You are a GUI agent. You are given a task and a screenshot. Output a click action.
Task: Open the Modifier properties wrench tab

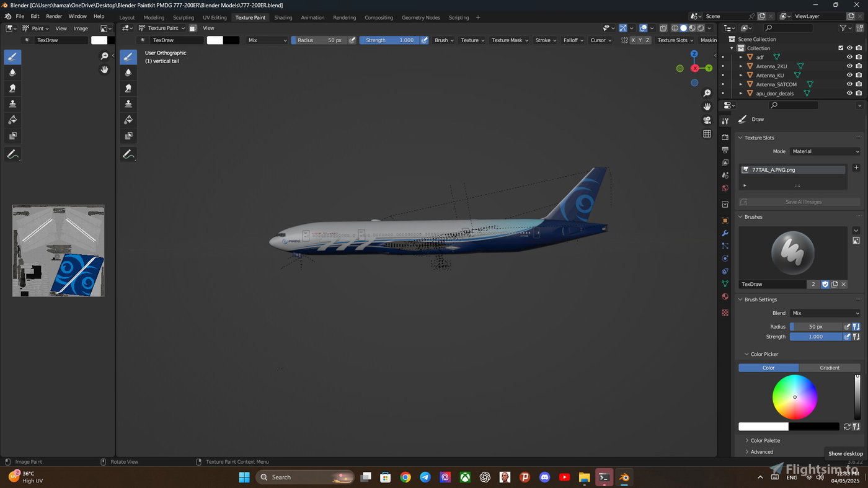(724, 233)
